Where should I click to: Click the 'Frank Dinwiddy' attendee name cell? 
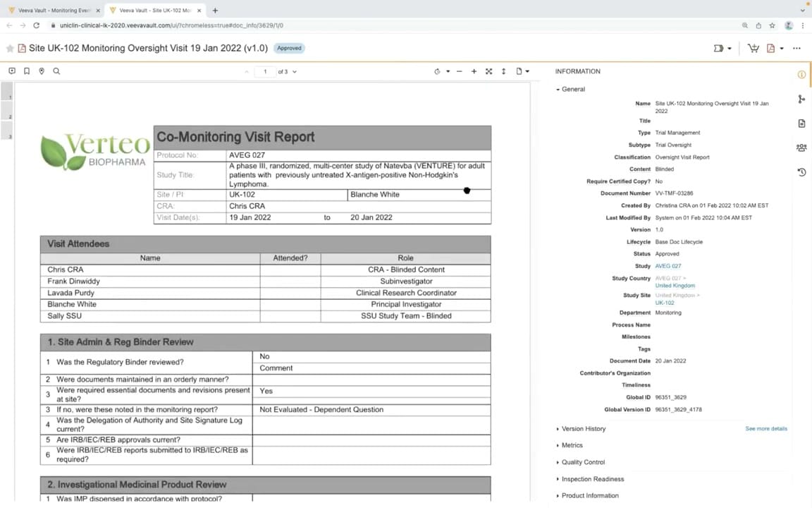(150, 281)
